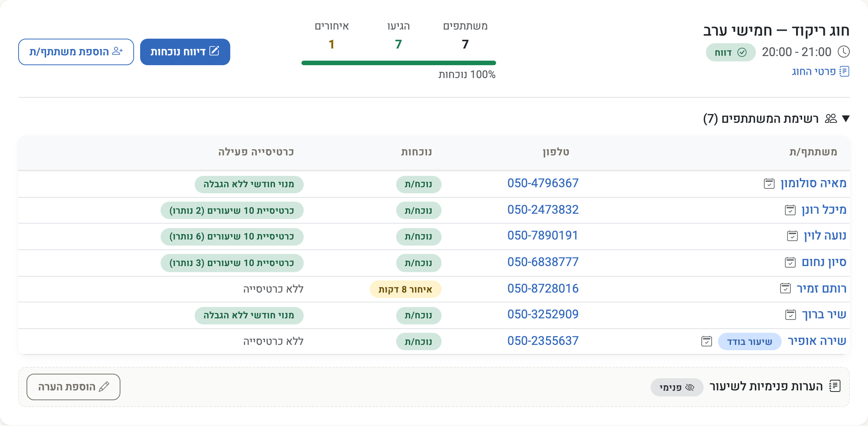Viewport: 868px width, 426px height.
Task: Open calendar icon next to נועה לוין
Action: [792, 236]
